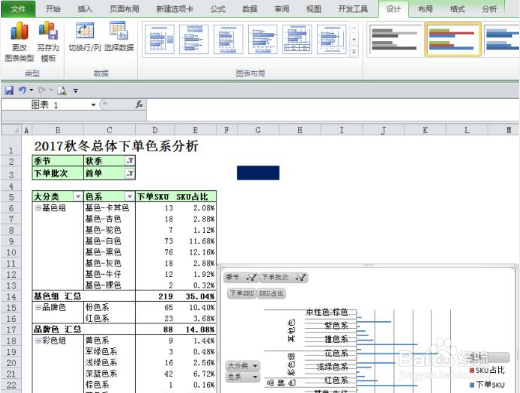520x393 pixels.
Task: Select column D header
Action: 155,130
